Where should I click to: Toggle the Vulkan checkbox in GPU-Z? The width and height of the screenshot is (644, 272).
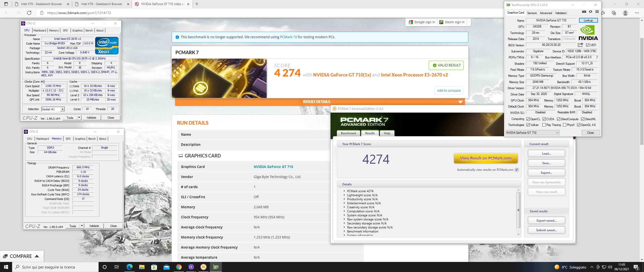(x=528, y=125)
